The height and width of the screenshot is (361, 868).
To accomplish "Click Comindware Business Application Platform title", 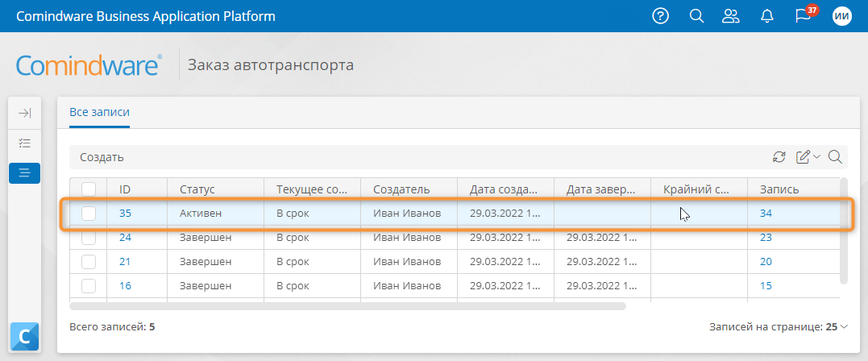I will [x=146, y=16].
